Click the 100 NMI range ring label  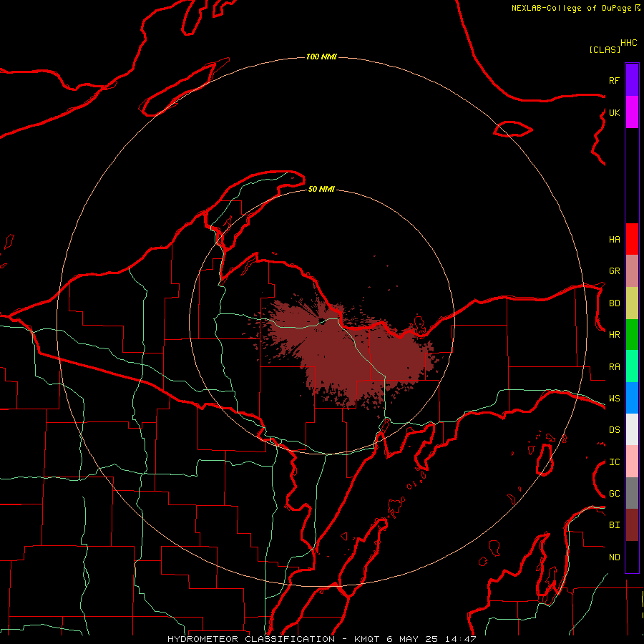(321, 57)
